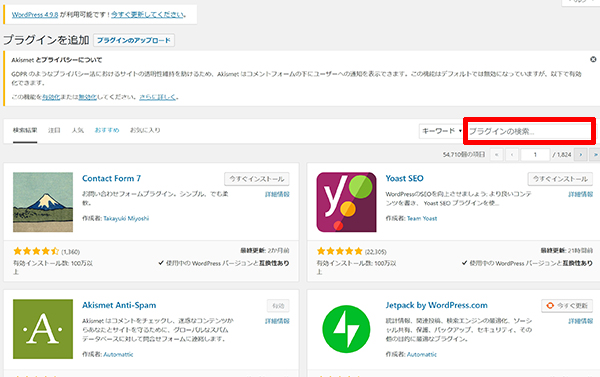Jump to the last results page
Image resolution: width=600 pixels, height=377 pixels.
click(595, 155)
